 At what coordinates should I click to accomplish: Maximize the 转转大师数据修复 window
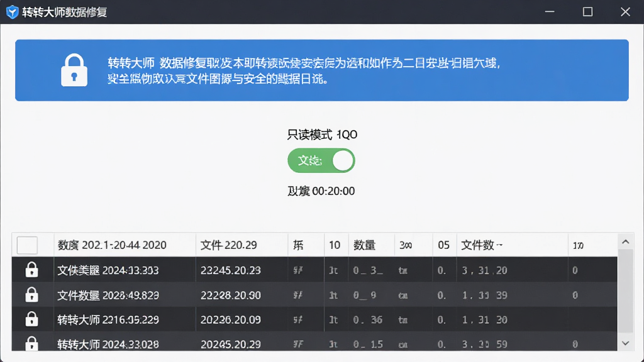(588, 12)
